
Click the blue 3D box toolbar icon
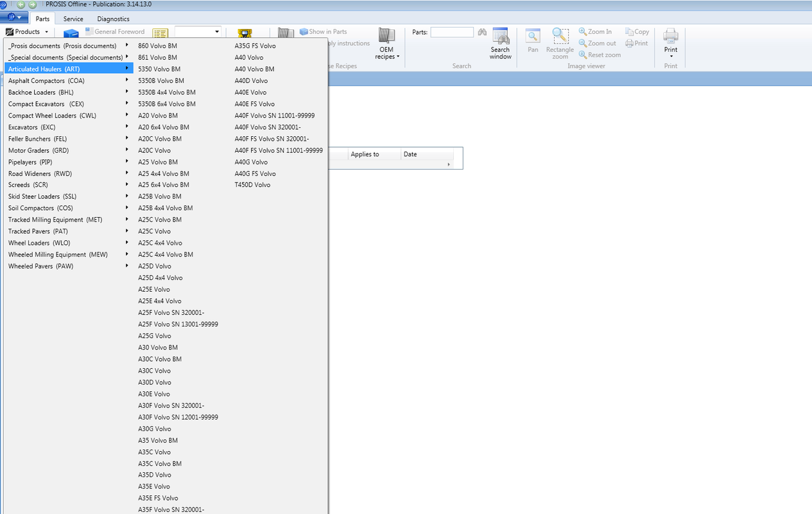[70, 33]
